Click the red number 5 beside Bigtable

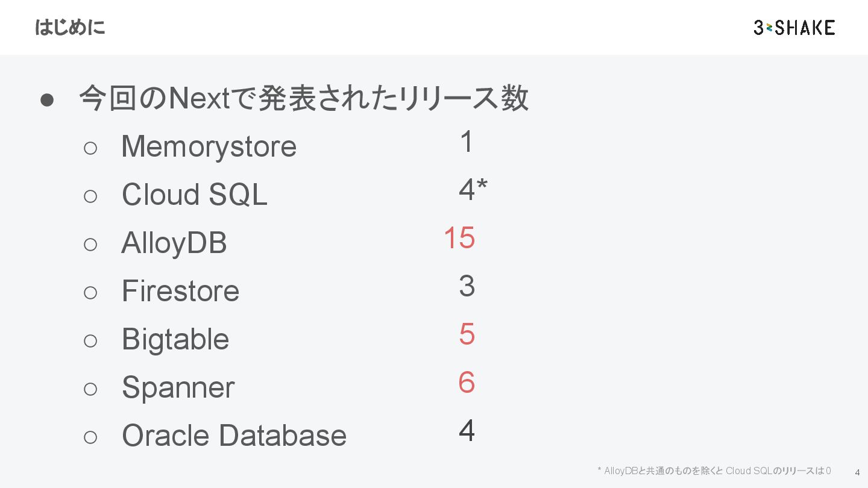coord(467,334)
